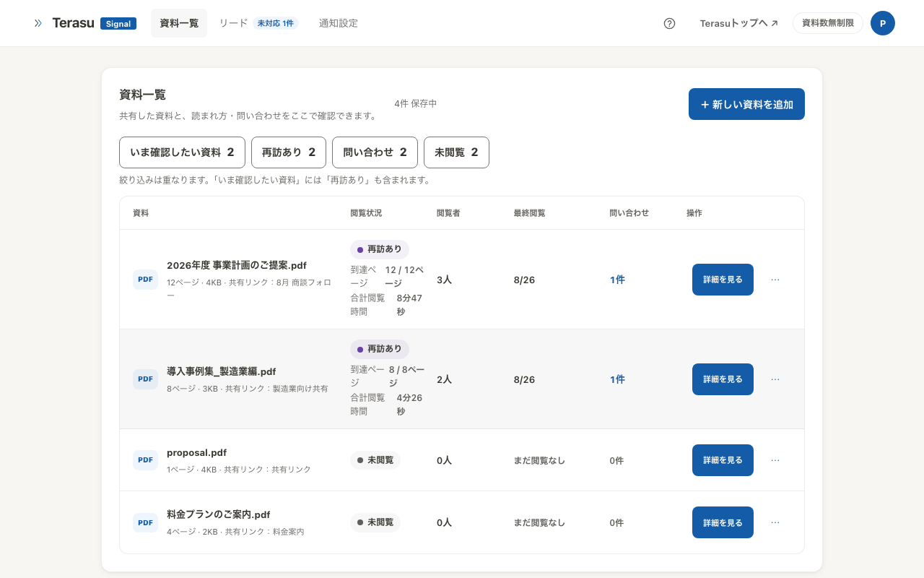
Task: Click 8分47秒 total viewing time
Action: click(x=409, y=304)
